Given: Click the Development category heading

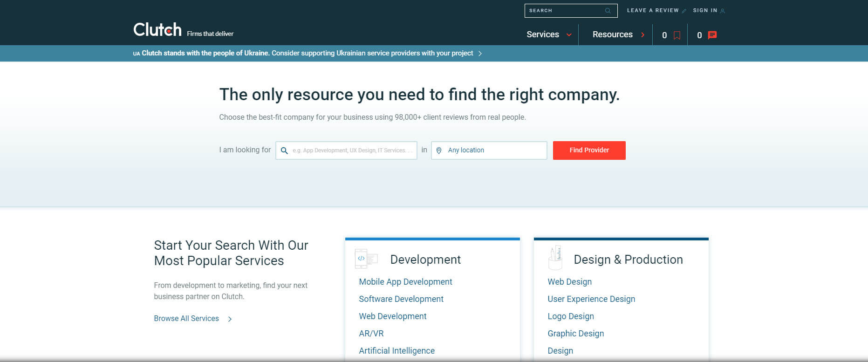Looking at the screenshot, I should pyautogui.click(x=425, y=260).
